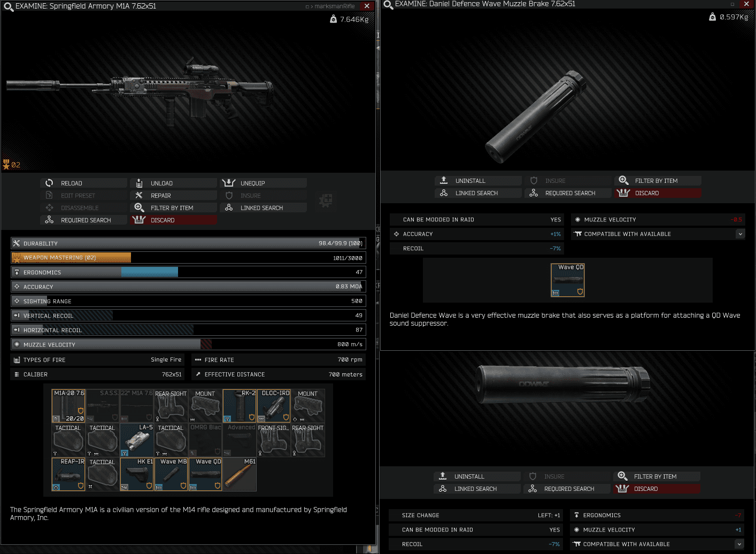Click LINKED SEARCH in the Wave Muzzle Brake window

tap(478, 193)
